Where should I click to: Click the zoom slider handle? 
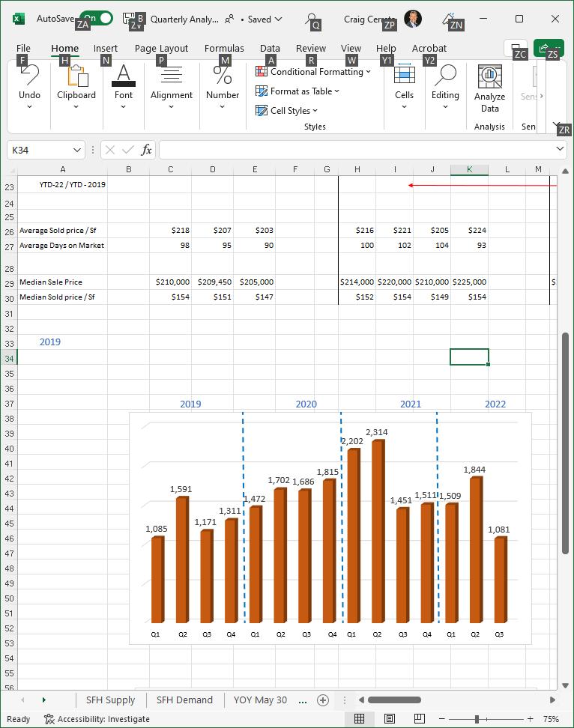(x=477, y=719)
